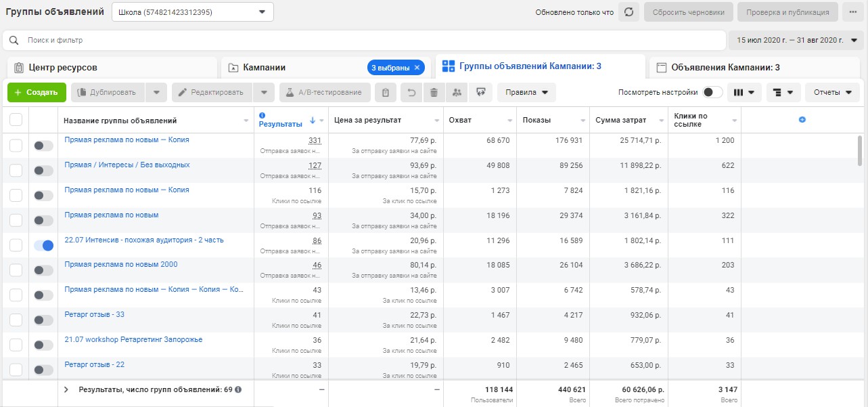Click the table's vertical scrollbar
Image resolution: width=868 pixels, height=407 pixels.
(x=860, y=149)
